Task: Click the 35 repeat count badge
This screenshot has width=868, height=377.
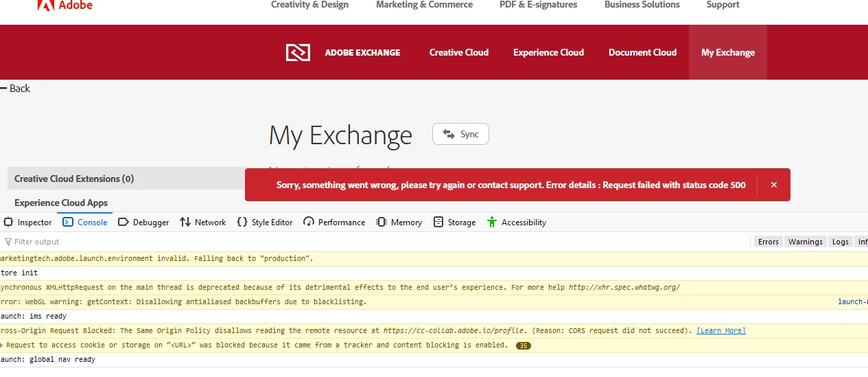Action: point(523,345)
